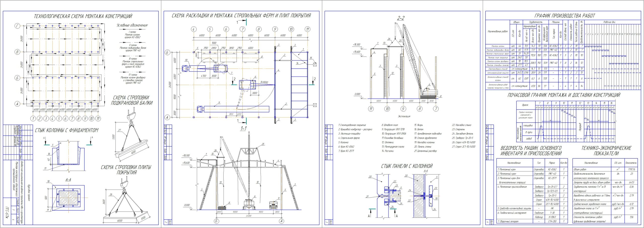Click machines table row '7. Сварочный аппарат'
The width and height of the screenshot is (644, 228).
[x=532, y=221]
